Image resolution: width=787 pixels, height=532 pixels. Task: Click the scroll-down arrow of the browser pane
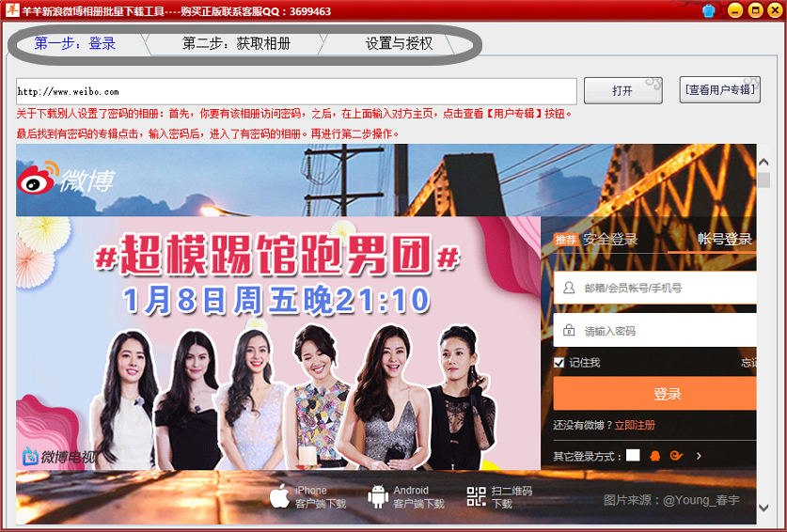point(763,508)
